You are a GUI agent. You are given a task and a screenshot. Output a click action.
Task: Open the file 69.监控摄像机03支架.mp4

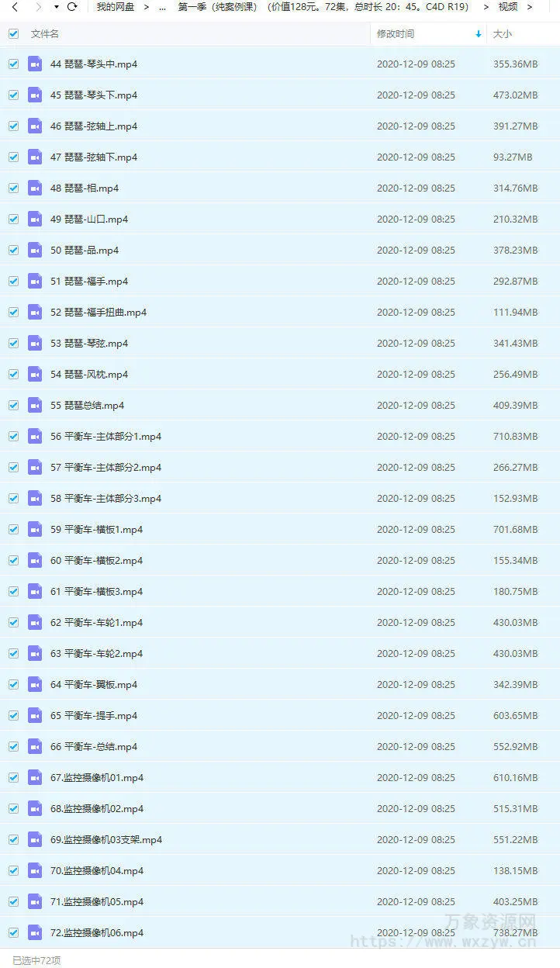tap(105, 839)
